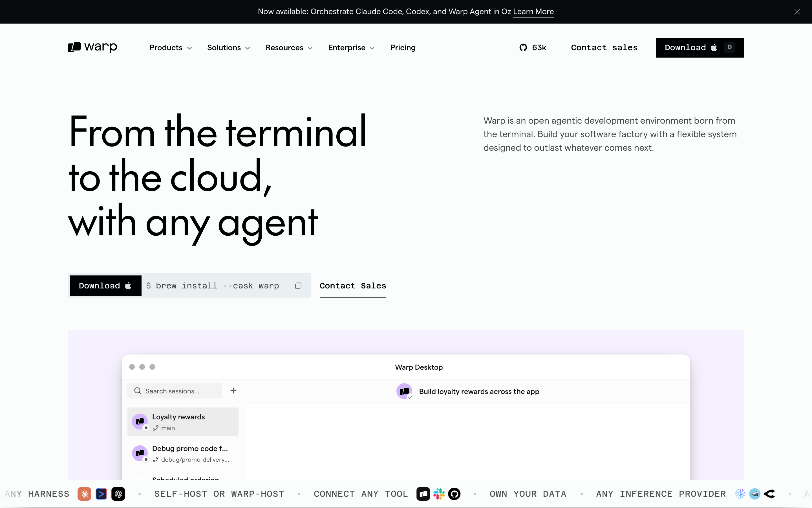Click the hero Download button
812x508 pixels.
105,286
